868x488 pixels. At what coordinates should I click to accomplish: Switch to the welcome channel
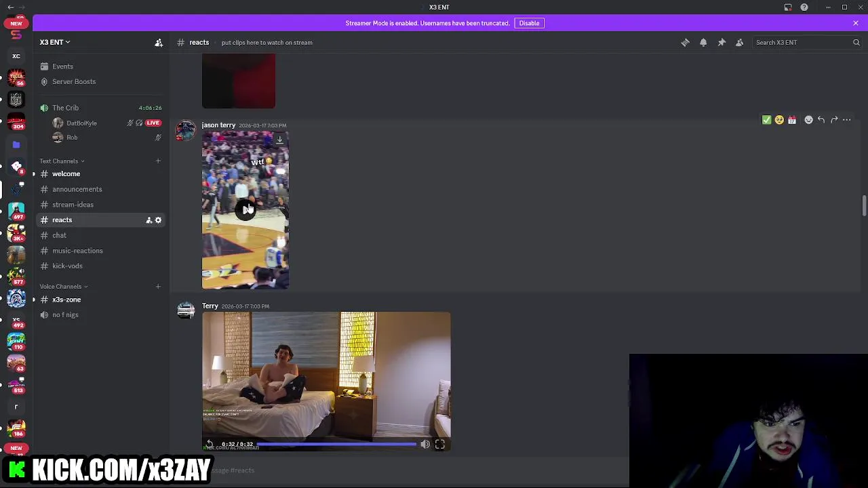point(101,174)
